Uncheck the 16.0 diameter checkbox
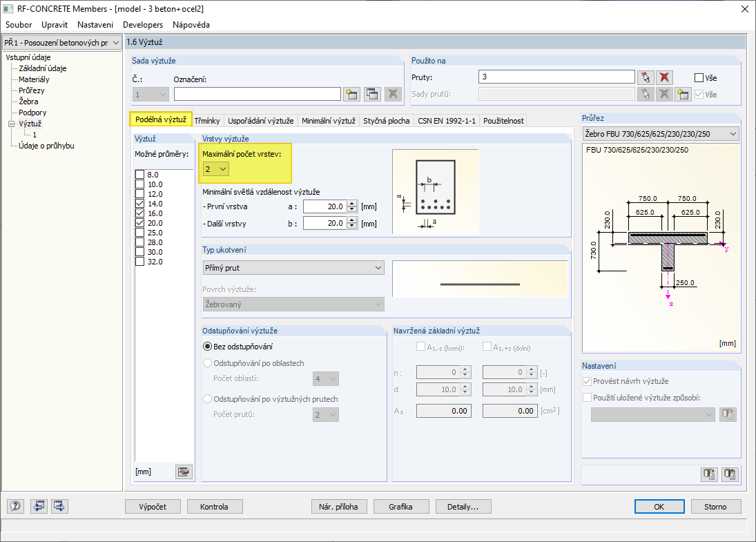The width and height of the screenshot is (756, 542). 140,213
